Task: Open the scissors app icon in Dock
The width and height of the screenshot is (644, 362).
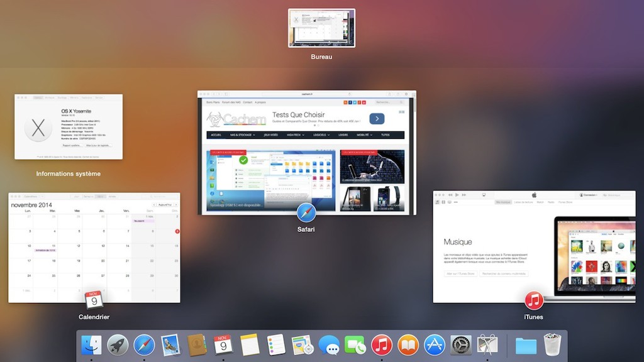Action: point(487,345)
